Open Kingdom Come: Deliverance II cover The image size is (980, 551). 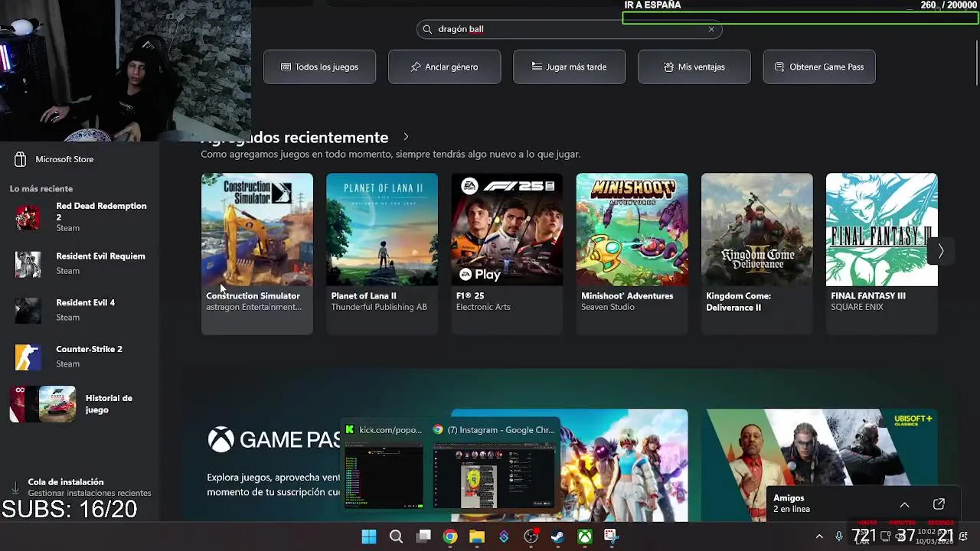point(756,230)
